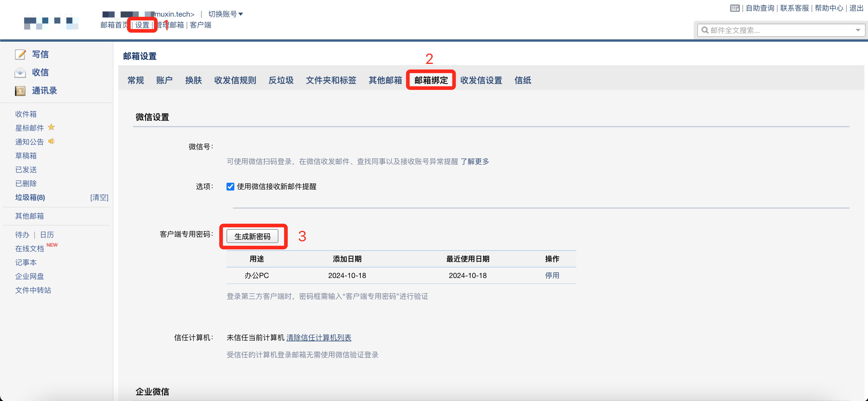Switch to the 邮箱绑定 tab
The image size is (868, 401).
point(431,80)
